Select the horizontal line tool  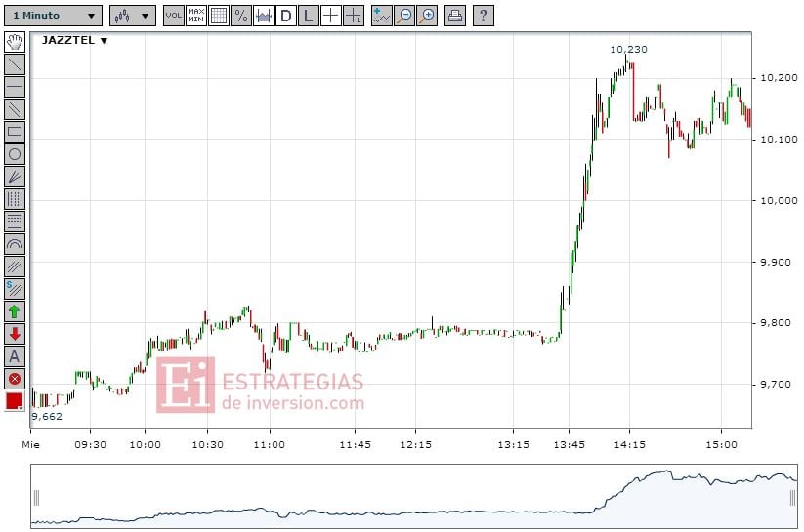15,87
